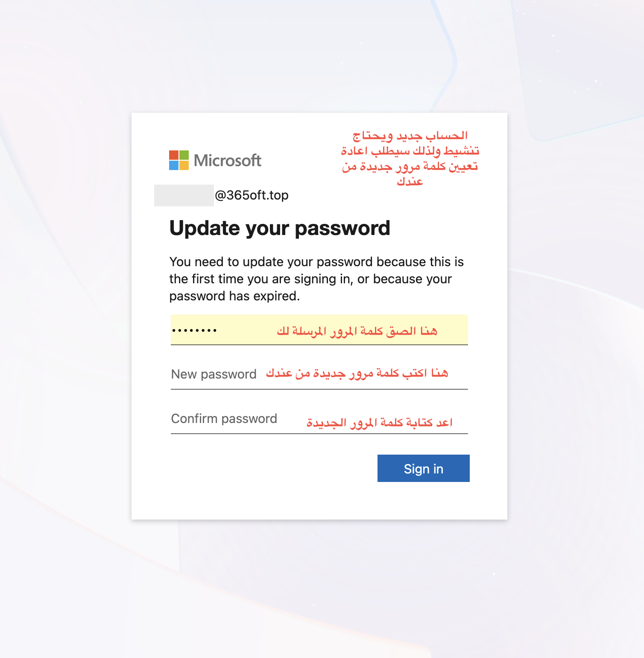Click the Microsoft wordmark text
Image resolution: width=644 pixels, height=658 pixels.
point(227,161)
